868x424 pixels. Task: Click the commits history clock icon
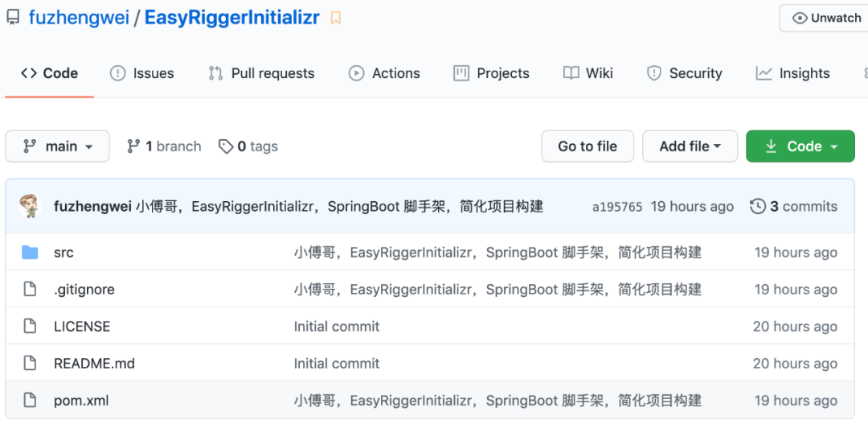pyautogui.click(x=757, y=207)
